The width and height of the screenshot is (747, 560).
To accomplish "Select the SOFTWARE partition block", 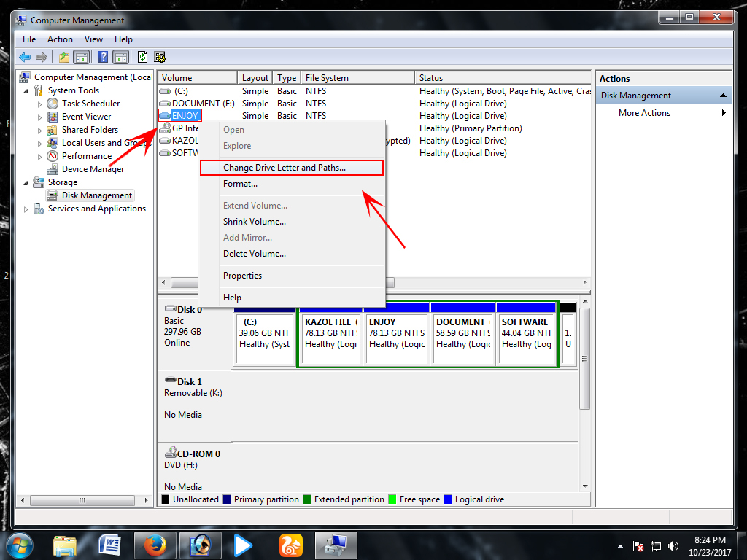I will click(527, 334).
